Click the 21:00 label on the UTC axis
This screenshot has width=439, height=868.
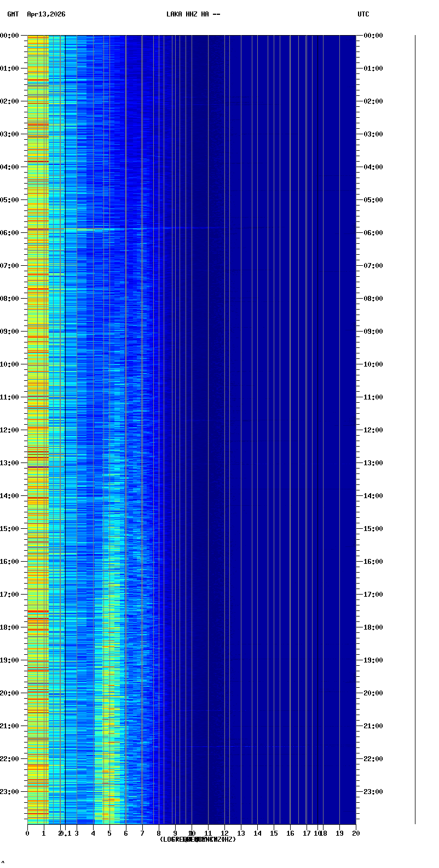[373, 726]
